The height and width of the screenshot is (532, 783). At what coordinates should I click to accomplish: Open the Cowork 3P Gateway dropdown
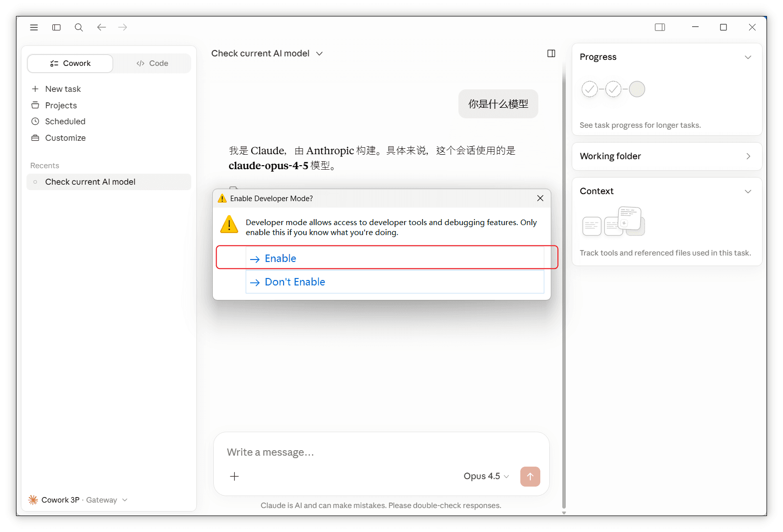click(x=78, y=500)
